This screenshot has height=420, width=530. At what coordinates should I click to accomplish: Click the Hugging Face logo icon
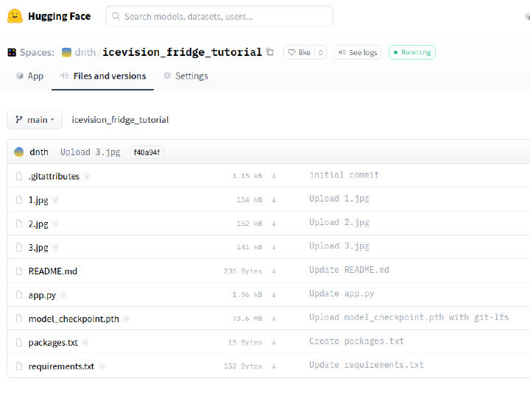pos(15,16)
